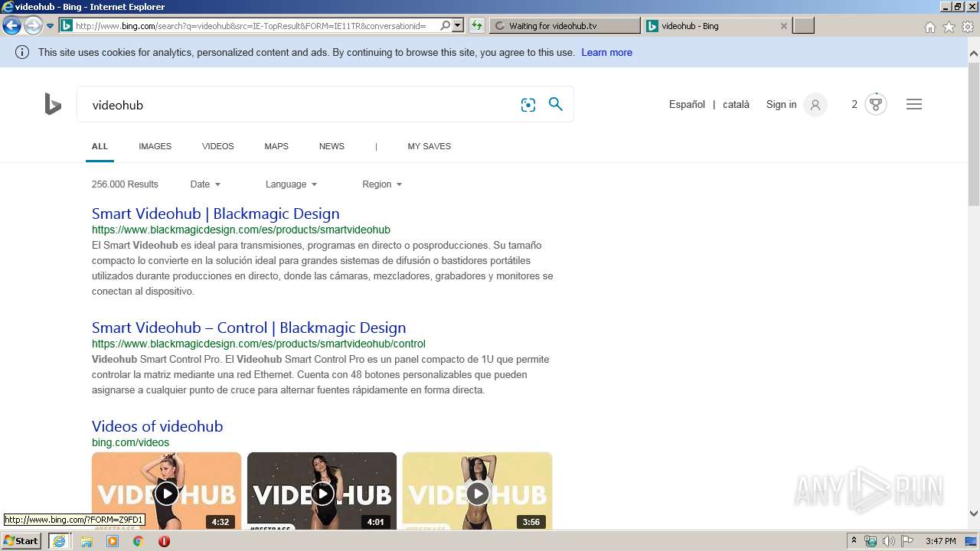Screen dimensions: 980x551
Task: Open the 'Learn more' cookie link
Action: click(606, 52)
